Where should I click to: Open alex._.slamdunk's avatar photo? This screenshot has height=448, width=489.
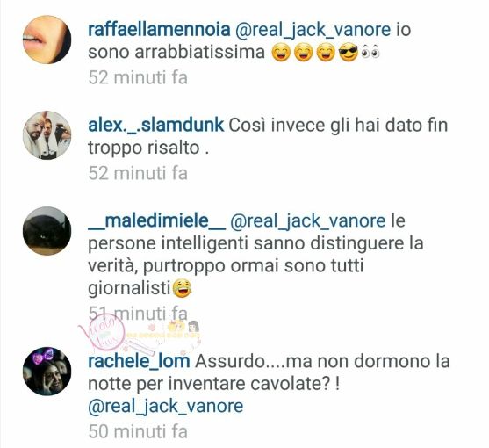tap(47, 135)
